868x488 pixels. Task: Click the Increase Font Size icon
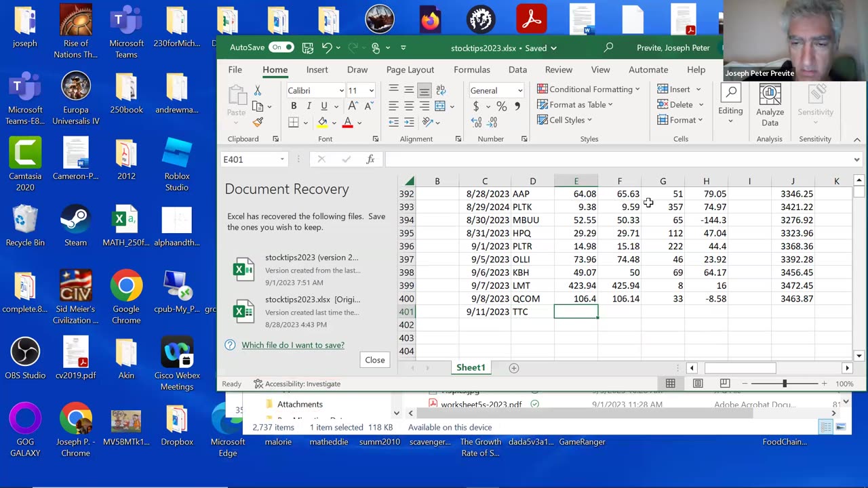point(353,106)
